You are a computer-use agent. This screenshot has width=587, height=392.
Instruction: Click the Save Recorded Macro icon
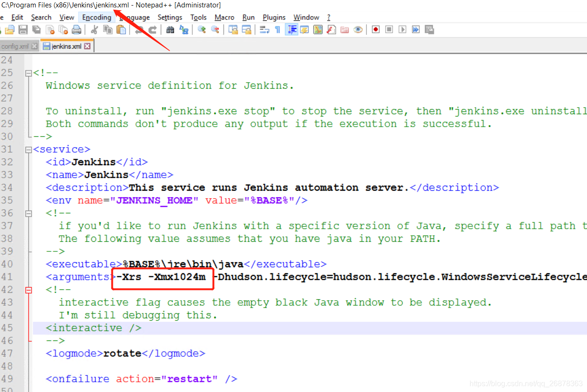click(x=429, y=30)
